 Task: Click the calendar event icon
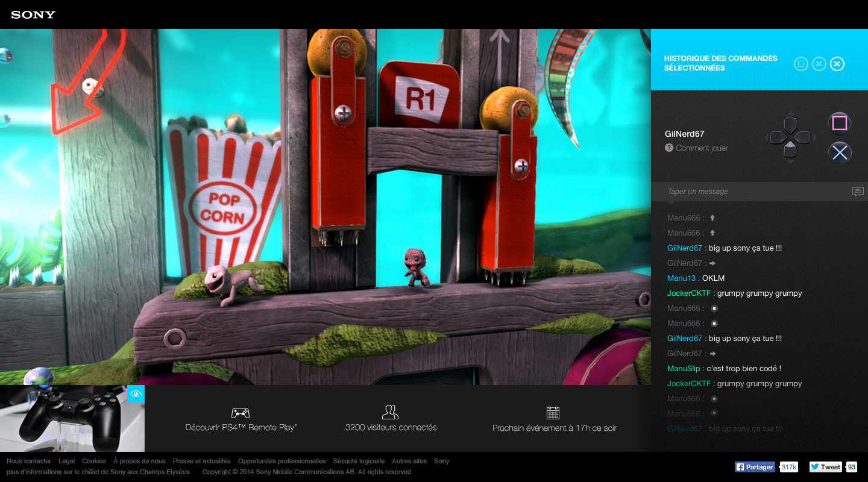pyautogui.click(x=553, y=413)
